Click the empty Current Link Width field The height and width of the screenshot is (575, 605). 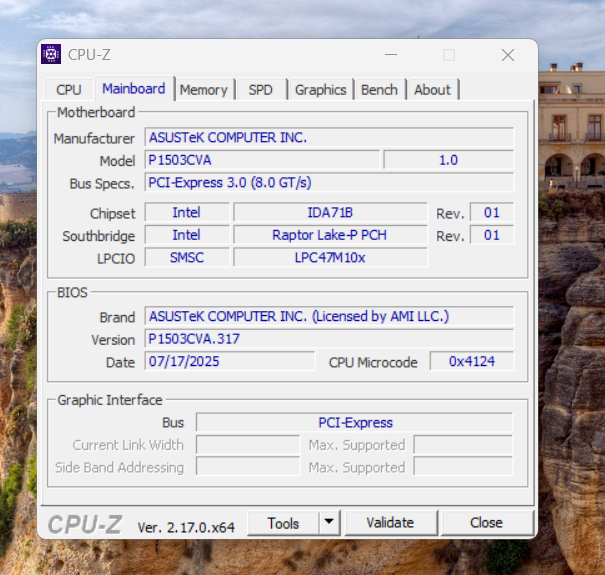click(x=248, y=445)
